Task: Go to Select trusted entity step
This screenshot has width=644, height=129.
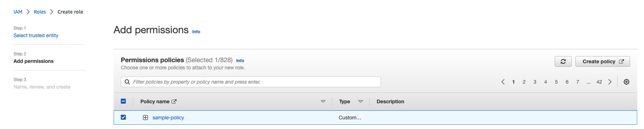Action: [x=36, y=35]
